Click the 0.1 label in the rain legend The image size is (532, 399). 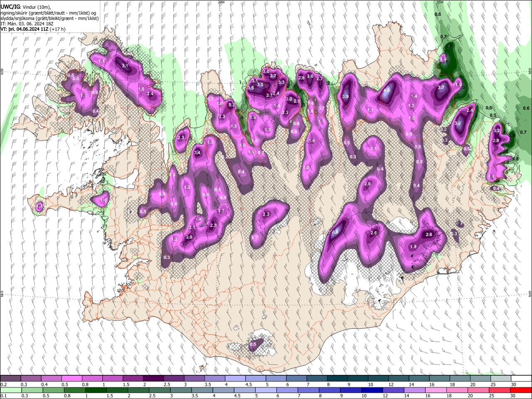tap(3, 396)
